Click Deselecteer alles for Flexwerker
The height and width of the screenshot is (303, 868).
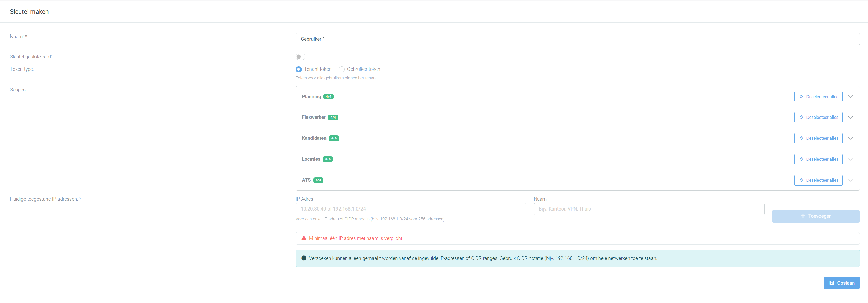point(818,117)
